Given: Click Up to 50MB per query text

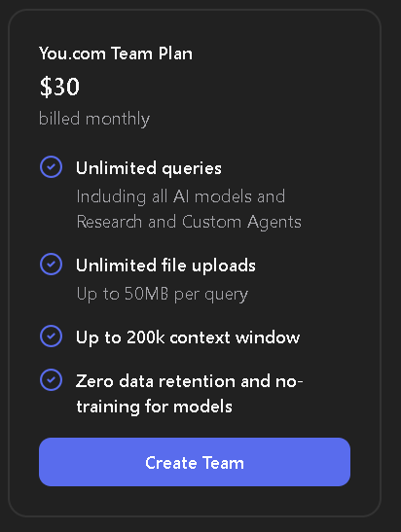Looking at the screenshot, I should 163,294.
